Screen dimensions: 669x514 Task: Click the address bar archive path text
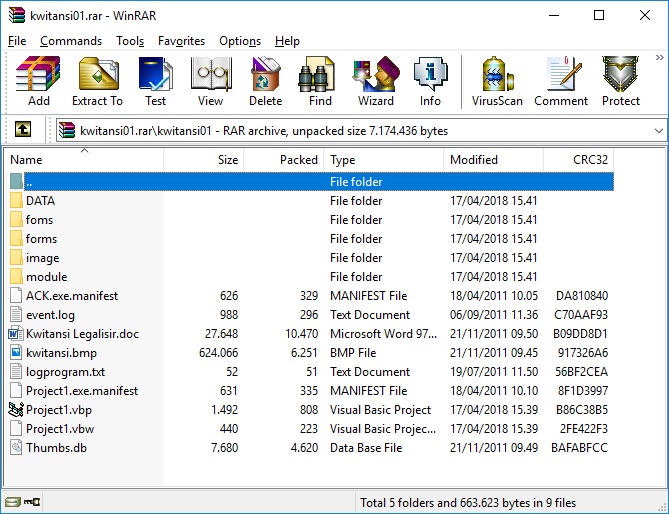click(x=264, y=131)
